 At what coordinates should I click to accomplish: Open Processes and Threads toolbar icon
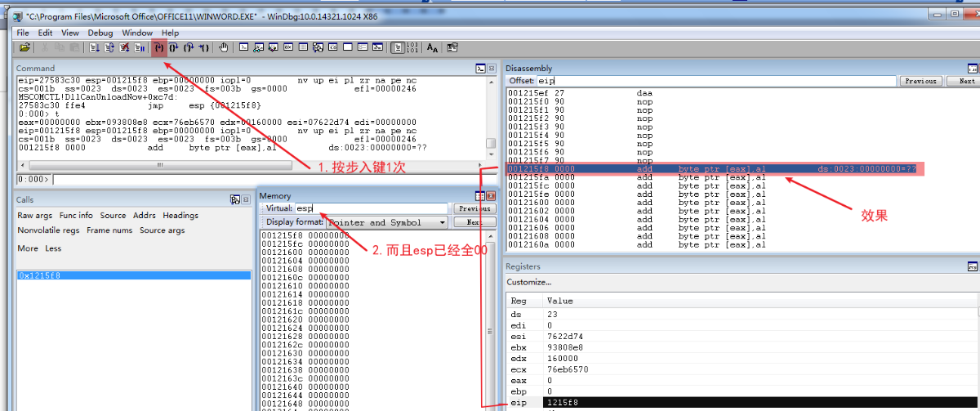[x=362, y=47]
